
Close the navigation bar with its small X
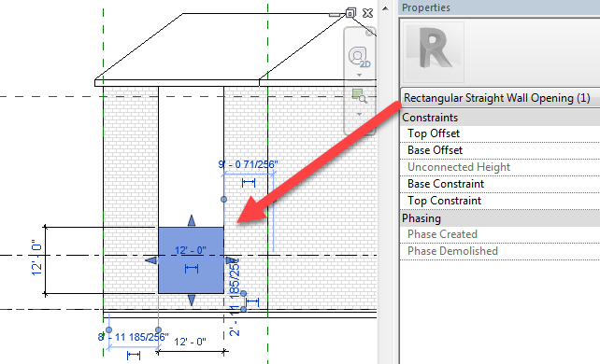pos(369,33)
